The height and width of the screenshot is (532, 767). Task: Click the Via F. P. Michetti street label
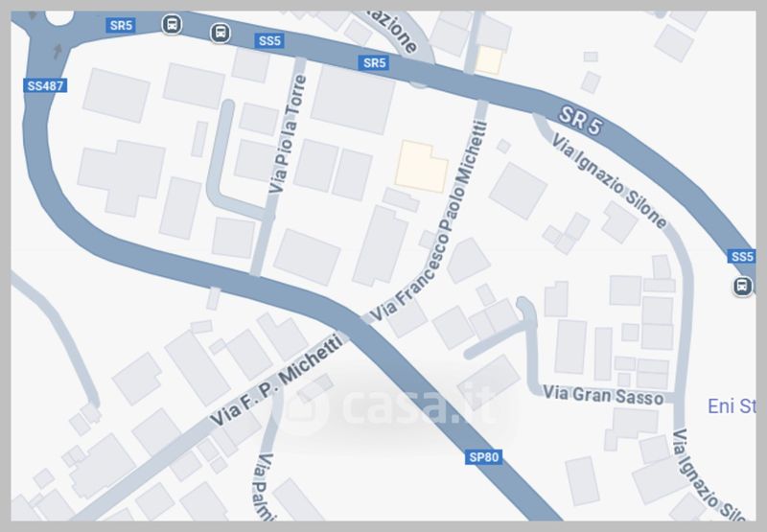(x=276, y=380)
